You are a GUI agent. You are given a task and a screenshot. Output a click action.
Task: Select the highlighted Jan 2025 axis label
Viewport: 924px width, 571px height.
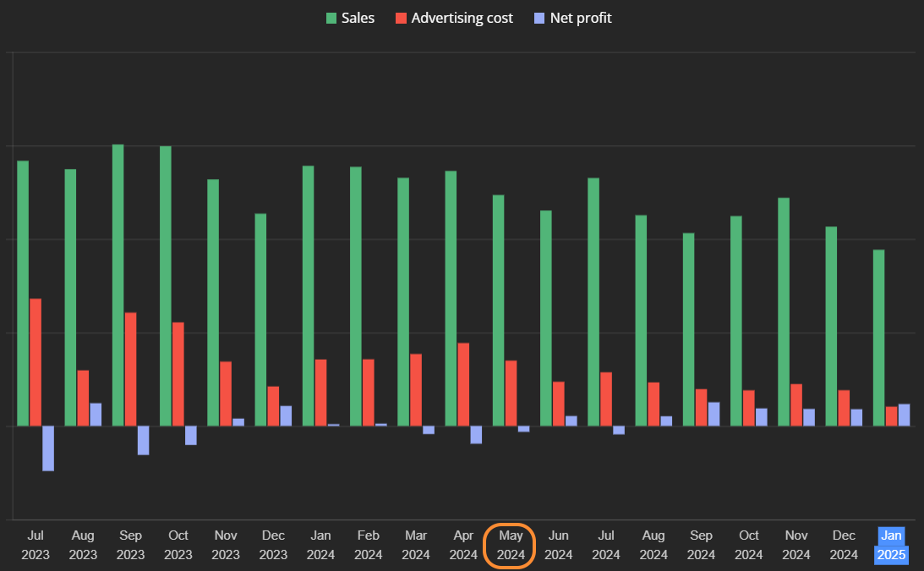click(891, 545)
